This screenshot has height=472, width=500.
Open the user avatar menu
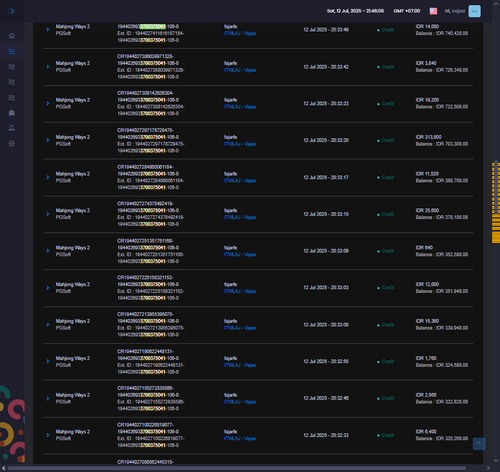[474, 11]
